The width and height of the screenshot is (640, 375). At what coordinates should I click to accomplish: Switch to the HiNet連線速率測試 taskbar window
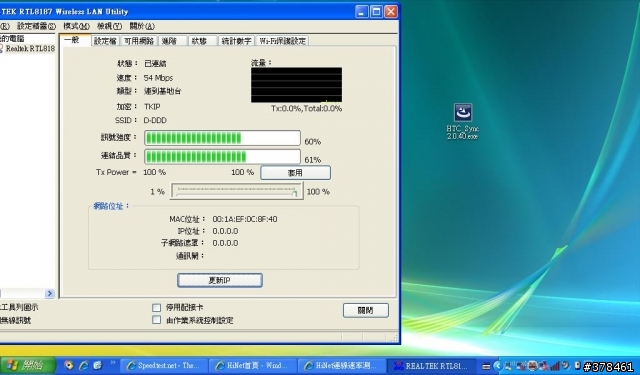click(x=341, y=366)
